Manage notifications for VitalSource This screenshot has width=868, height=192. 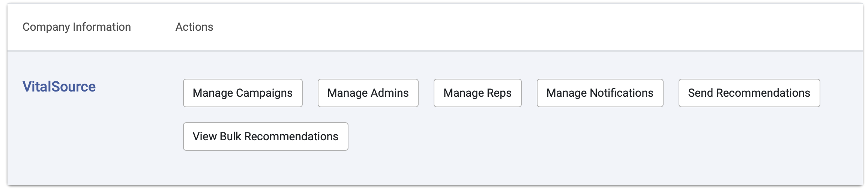coord(600,93)
